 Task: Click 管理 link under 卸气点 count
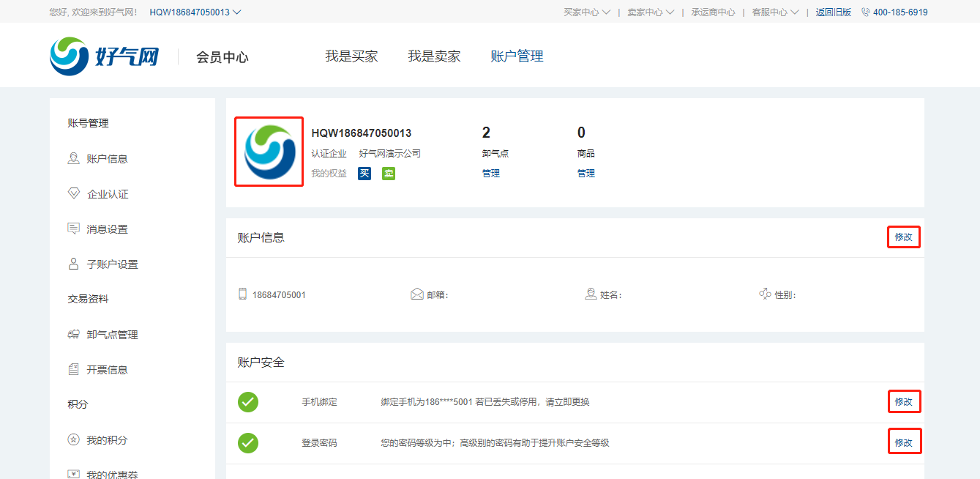490,174
